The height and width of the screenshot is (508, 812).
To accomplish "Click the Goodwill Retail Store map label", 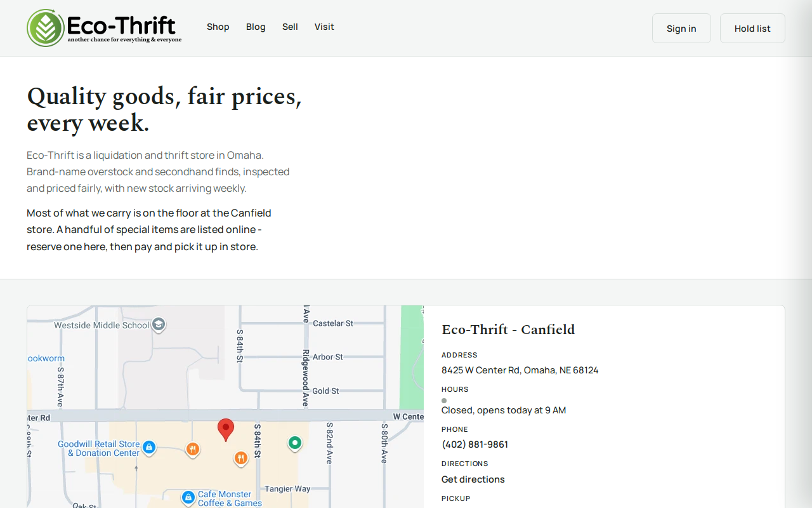I will point(99,448).
